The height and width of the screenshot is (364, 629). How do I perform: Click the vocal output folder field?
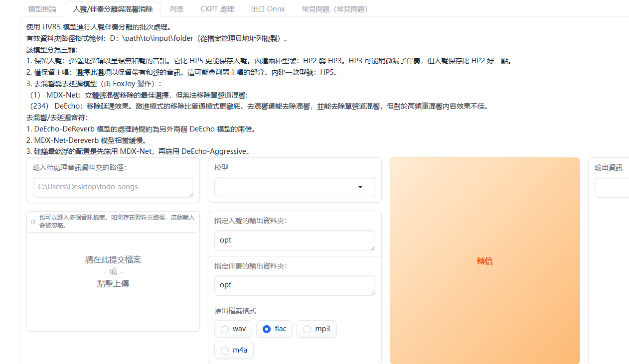click(295, 241)
